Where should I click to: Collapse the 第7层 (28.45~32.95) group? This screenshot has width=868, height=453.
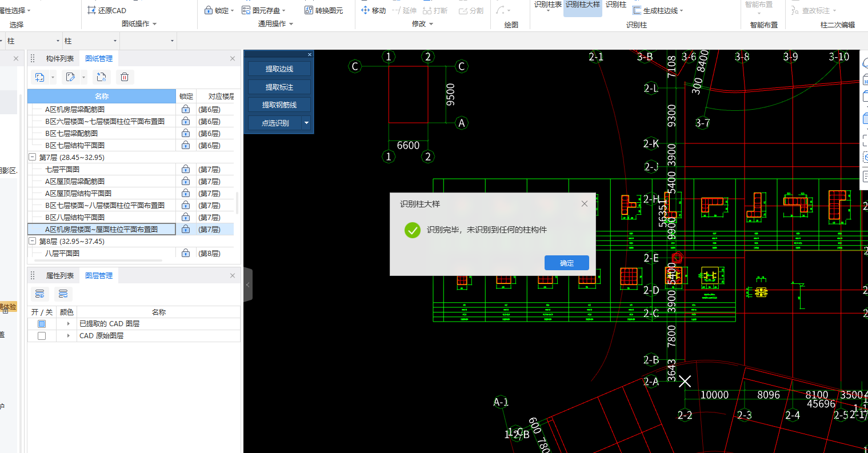coord(33,157)
